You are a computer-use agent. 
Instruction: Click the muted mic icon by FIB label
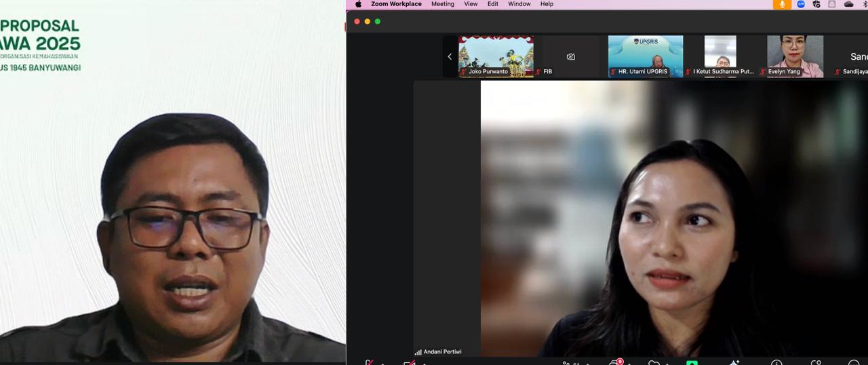tap(539, 71)
